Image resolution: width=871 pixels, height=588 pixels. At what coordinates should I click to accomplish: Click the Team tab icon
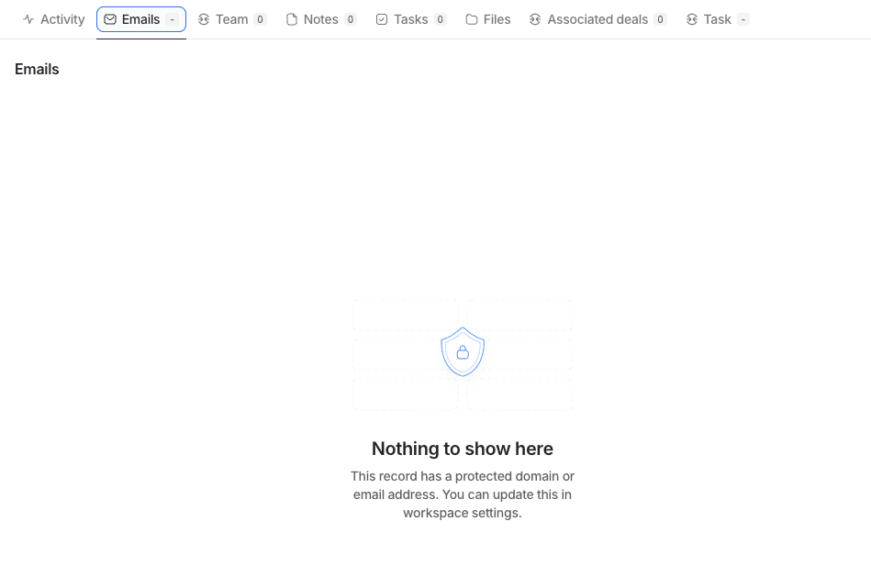click(x=204, y=19)
